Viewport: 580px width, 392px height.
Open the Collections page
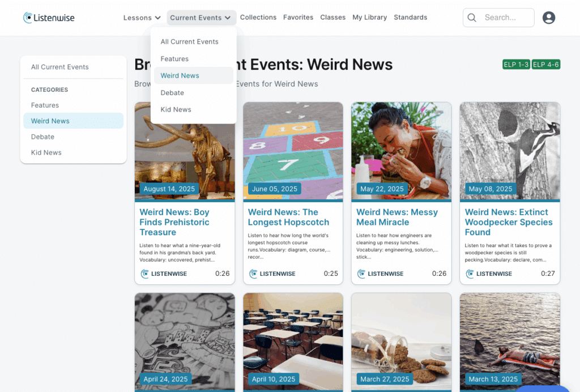(x=258, y=18)
